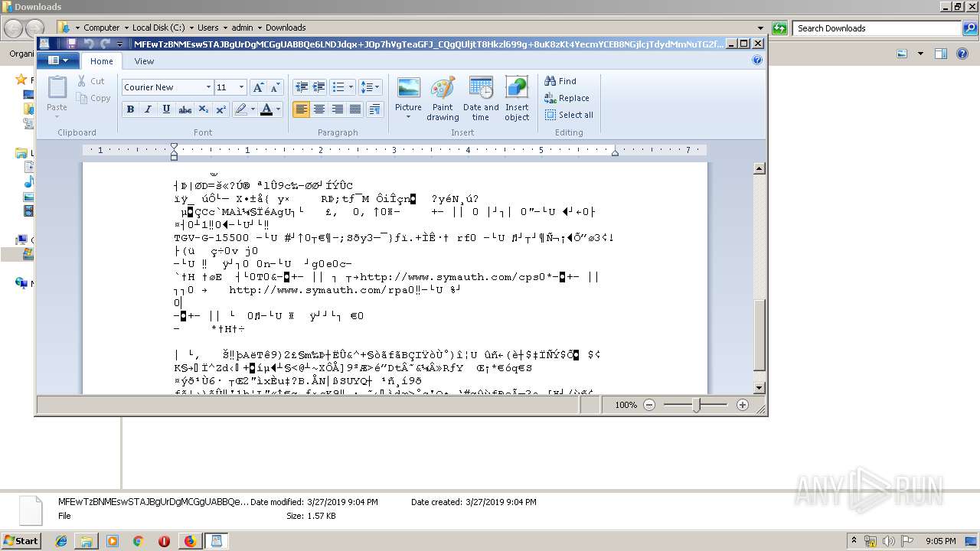Screen dimensions: 980x551
Task: Click WordPad vertical scrollbar up arrow
Action: (759, 168)
